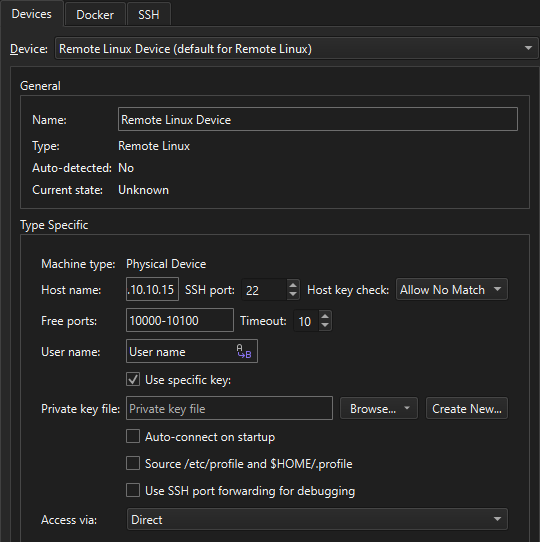Click the Auto-detected No value
The height and width of the screenshot is (542, 540).
pyautogui.click(x=126, y=168)
